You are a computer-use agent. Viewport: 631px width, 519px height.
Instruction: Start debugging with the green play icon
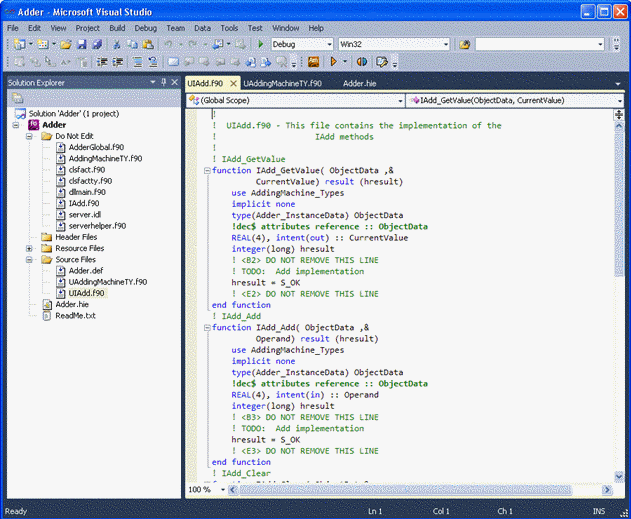pyautogui.click(x=260, y=44)
